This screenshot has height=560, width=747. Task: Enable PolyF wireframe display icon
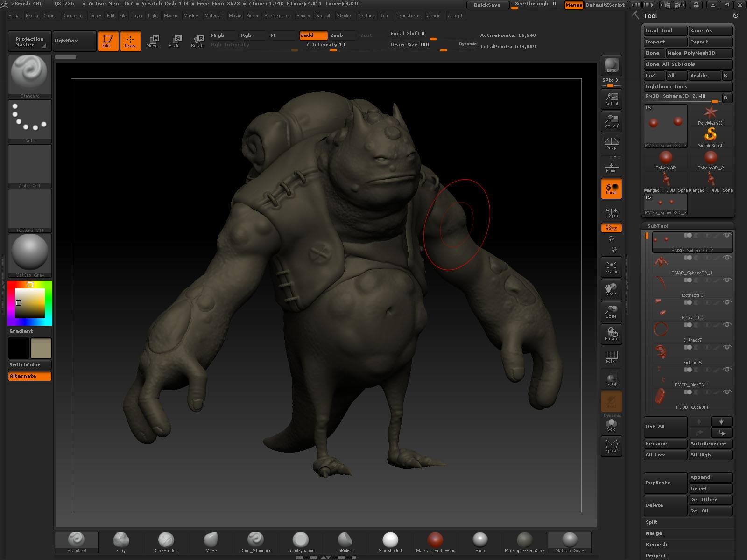click(x=611, y=357)
